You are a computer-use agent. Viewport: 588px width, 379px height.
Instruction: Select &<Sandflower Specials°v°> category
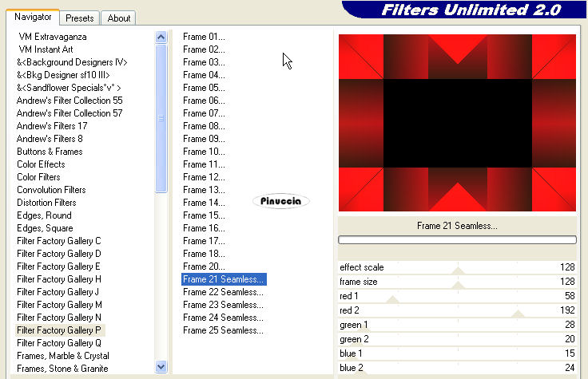point(69,88)
